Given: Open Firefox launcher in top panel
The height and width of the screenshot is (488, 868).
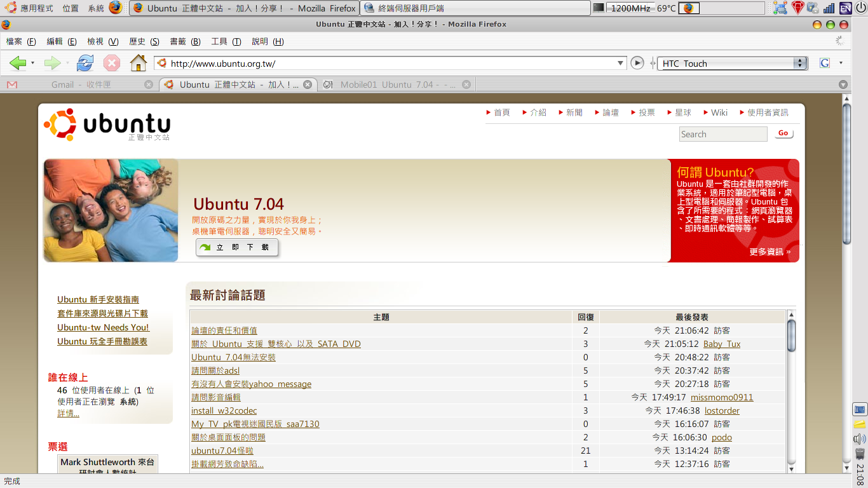Looking at the screenshot, I should (x=115, y=8).
